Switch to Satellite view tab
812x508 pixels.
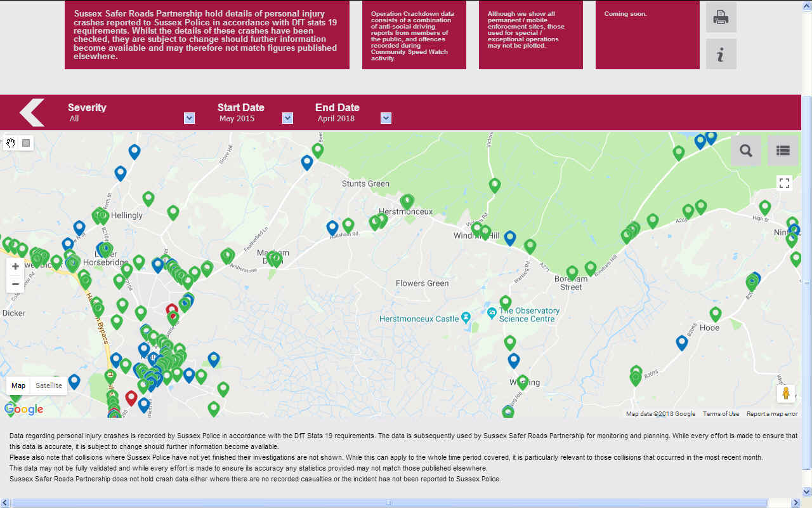coord(49,385)
